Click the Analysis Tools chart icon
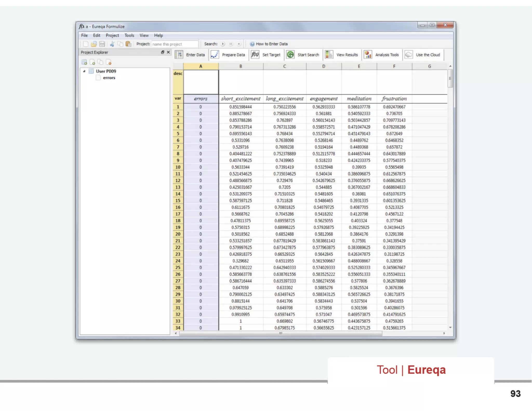 tap(368, 55)
